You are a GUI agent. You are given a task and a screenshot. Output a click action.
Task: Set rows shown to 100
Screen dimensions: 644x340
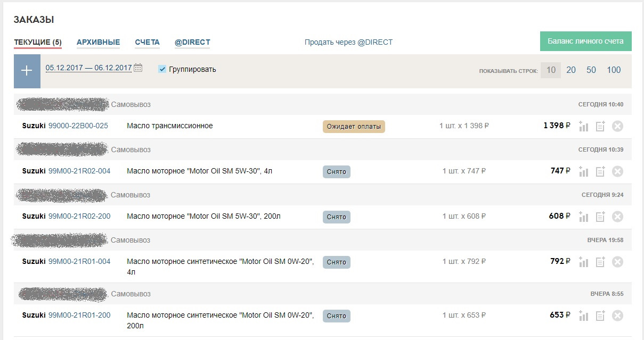click(614, 70)
